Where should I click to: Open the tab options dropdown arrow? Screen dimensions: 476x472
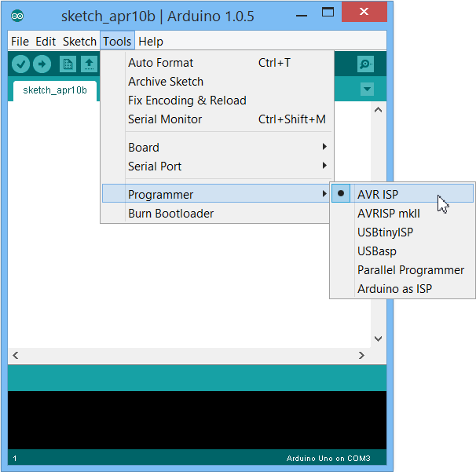[367, 90]
